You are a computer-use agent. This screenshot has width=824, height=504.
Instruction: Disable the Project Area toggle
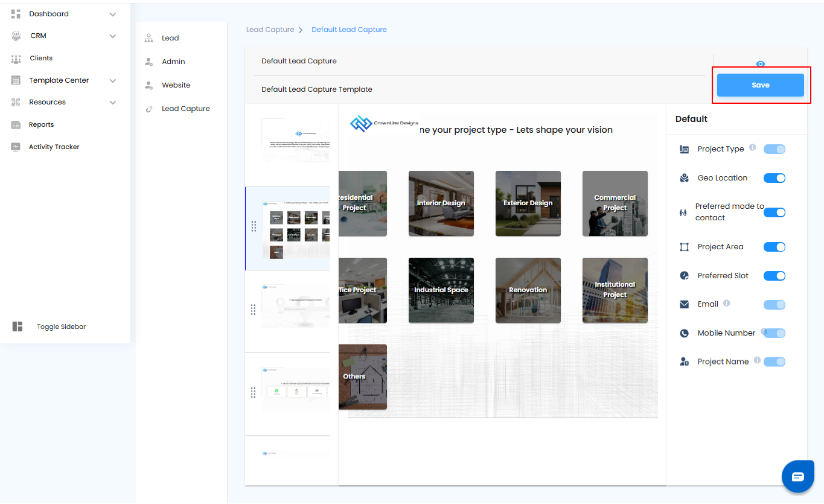point(774,247)
